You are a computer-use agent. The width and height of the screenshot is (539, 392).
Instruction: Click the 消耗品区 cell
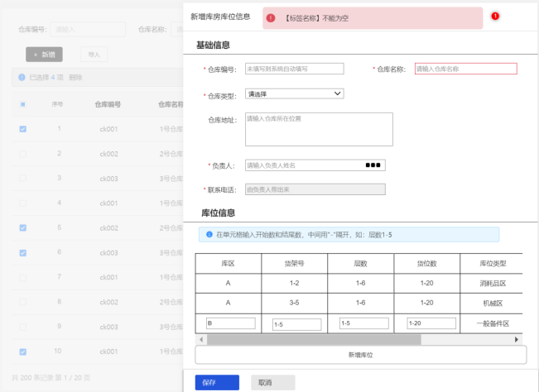(493, 283)
